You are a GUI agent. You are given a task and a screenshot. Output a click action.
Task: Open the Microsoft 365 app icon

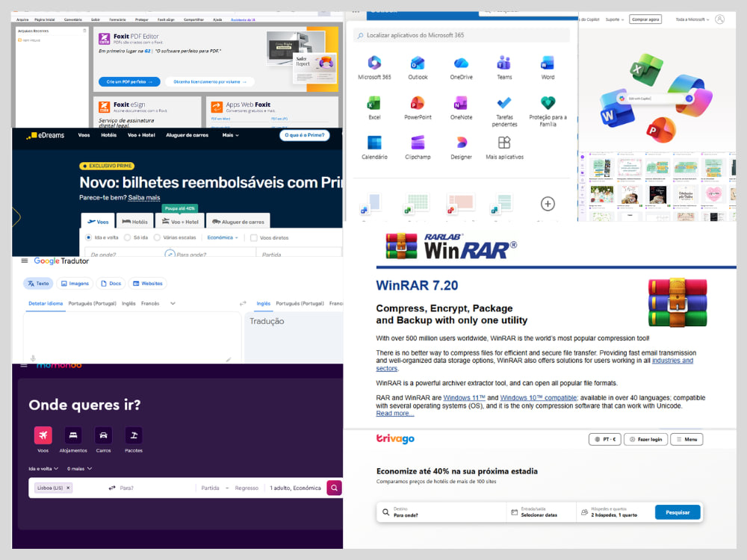pyautogui.click(x=374, y=63)
